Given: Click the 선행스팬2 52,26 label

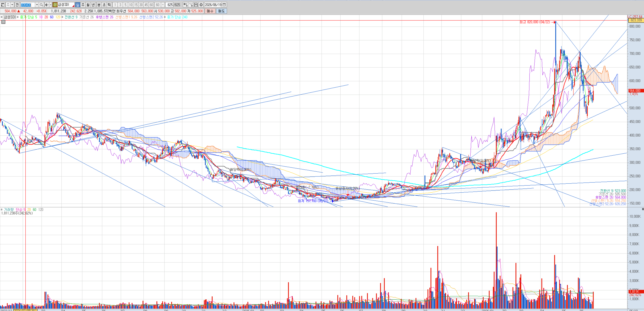Looking at the screenshot, I should pyautogui.click(x=151, y=17).
